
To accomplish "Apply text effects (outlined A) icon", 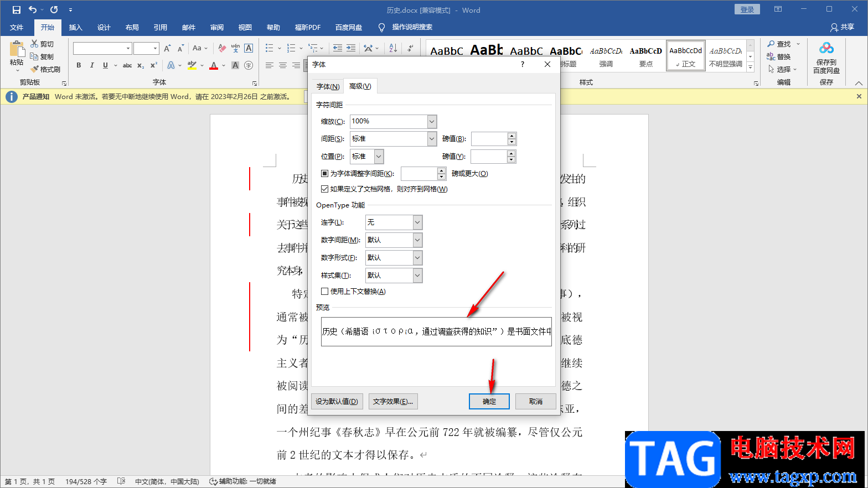I will click(x=171, y=65).
